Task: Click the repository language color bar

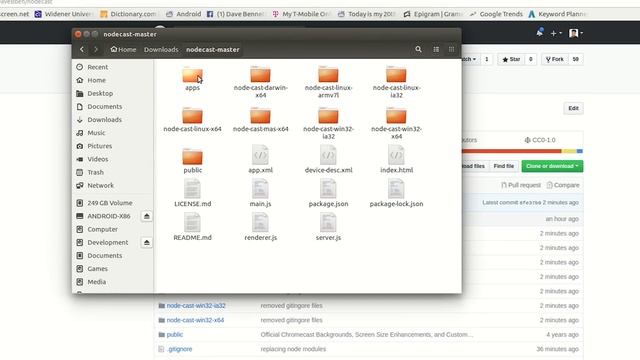Action: 522,151
